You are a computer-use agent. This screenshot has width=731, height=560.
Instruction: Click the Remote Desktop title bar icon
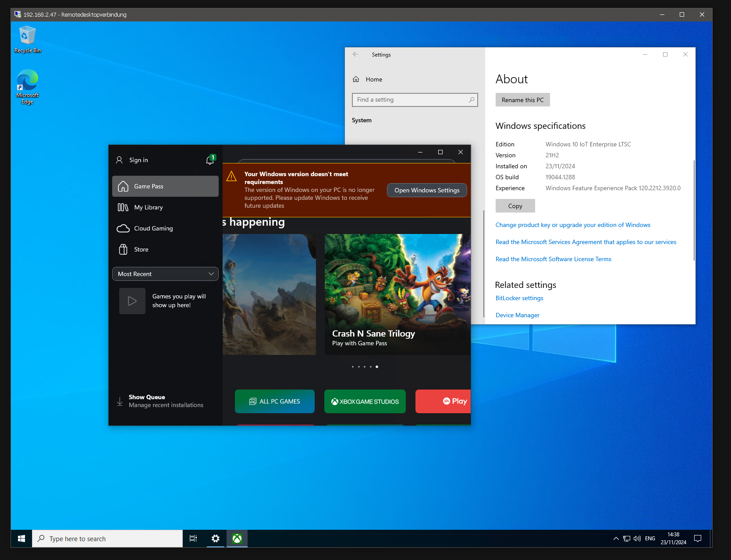18,14
